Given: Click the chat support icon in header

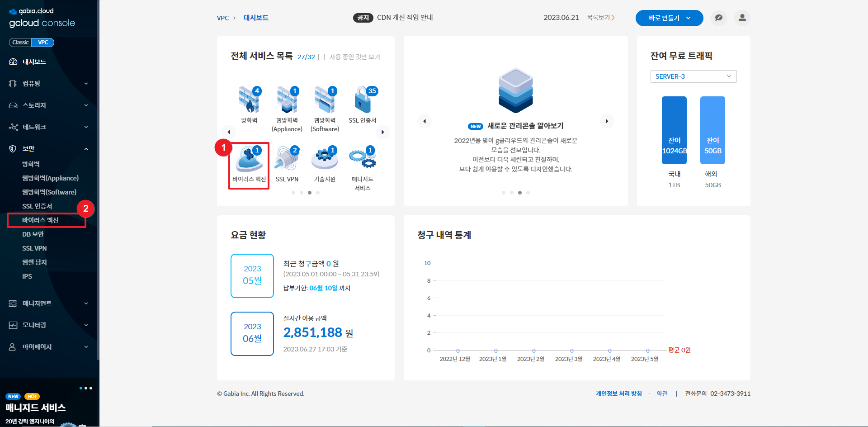Looking at the screenshot, I should pyautogui.click(x=718, y=18).
